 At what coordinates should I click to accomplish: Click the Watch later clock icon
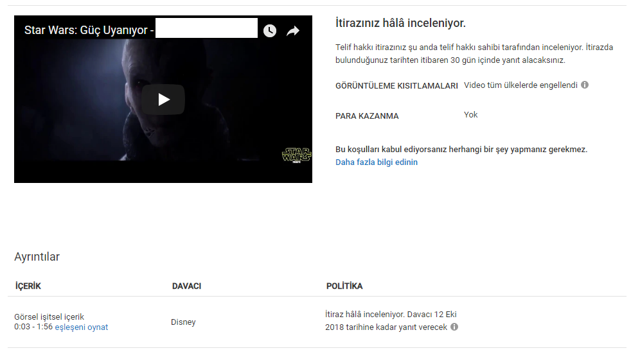pyautogui.click(x=270, y=31)
